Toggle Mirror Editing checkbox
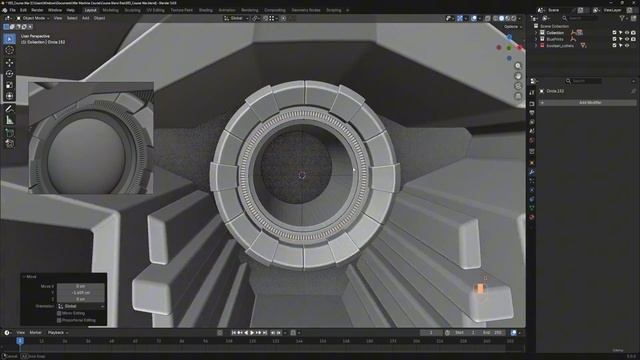 (59, 313)
